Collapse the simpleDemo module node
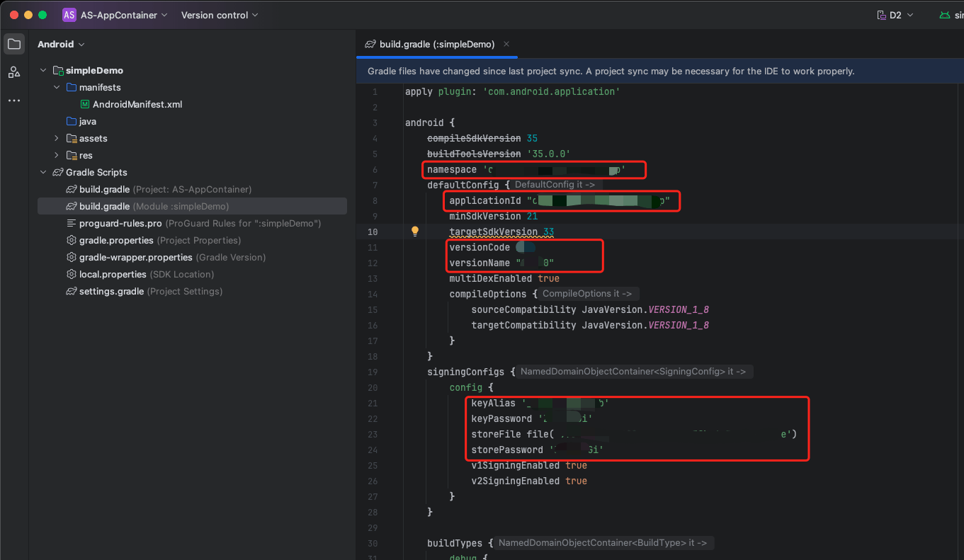This screenshot has width=964, height=560. pos(43,70)
